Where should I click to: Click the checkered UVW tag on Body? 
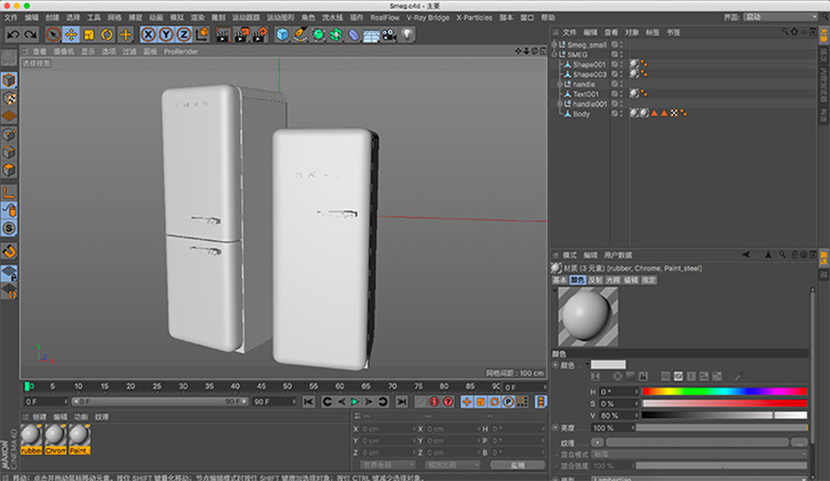click(x=674, y=113)
